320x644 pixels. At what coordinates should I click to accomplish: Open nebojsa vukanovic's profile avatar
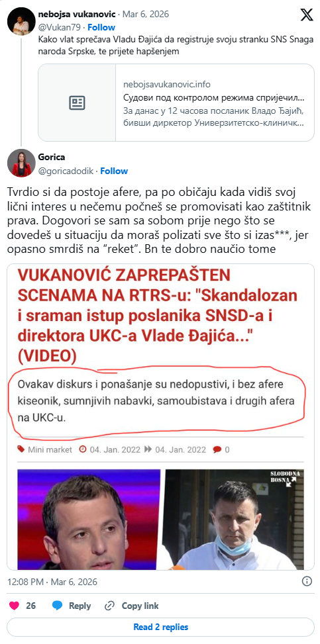tap(21, 21)
